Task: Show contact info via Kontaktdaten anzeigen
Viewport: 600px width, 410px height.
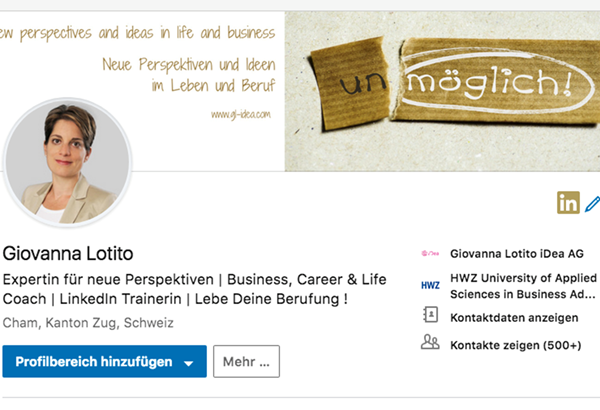Action: tap(514, 317)
